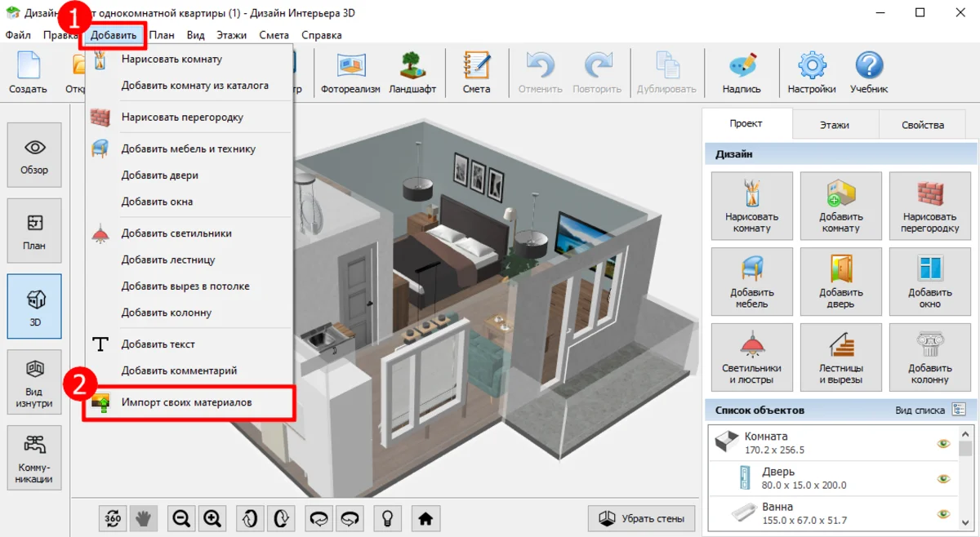The height and width of the screenshot is (537, 980).
Task: Open the Смета estimate toolbar icon
Action: point(476,73)
